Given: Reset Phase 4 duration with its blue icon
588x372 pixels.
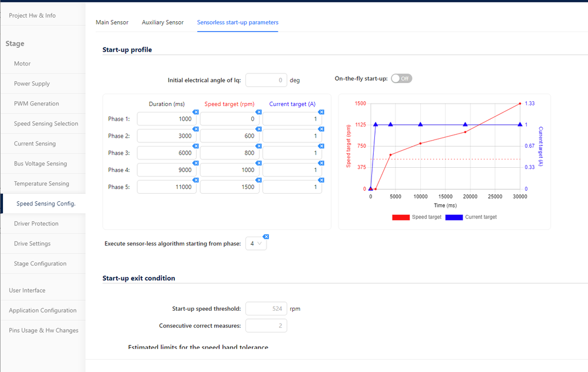Looking at the screenshot, I should coord(195,163).
